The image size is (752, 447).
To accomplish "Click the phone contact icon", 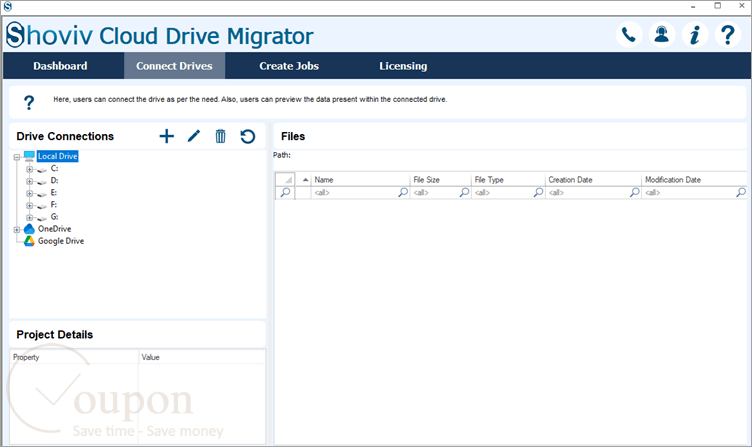I will (x=629, y=35).
